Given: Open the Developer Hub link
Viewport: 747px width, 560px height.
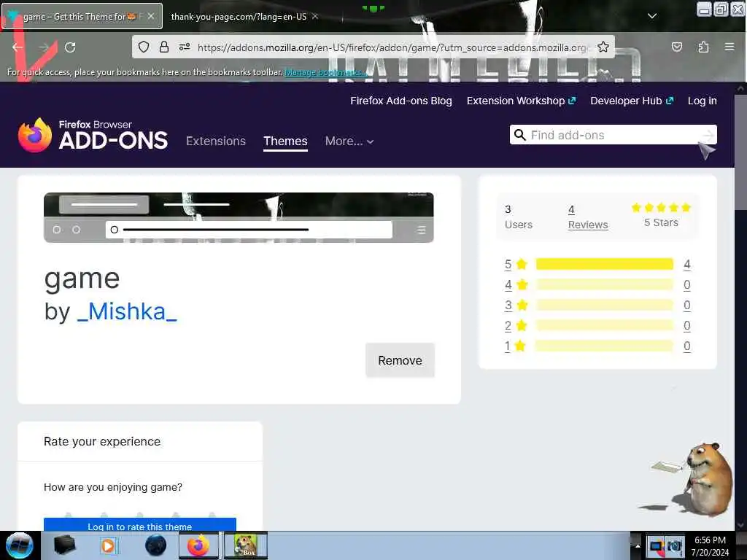Looking at the screenshot, I should [x=632, y=101].
